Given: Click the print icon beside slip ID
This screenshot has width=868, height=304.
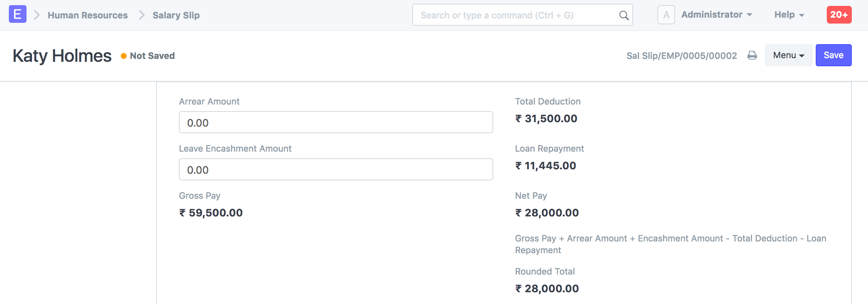Looking at the screenshot, I should (752, 56).
